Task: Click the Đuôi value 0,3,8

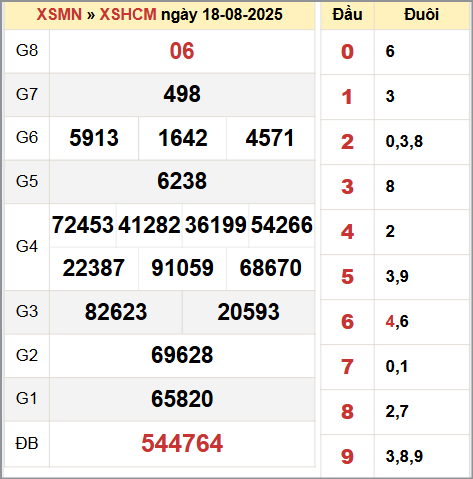Action: [404, 142]
